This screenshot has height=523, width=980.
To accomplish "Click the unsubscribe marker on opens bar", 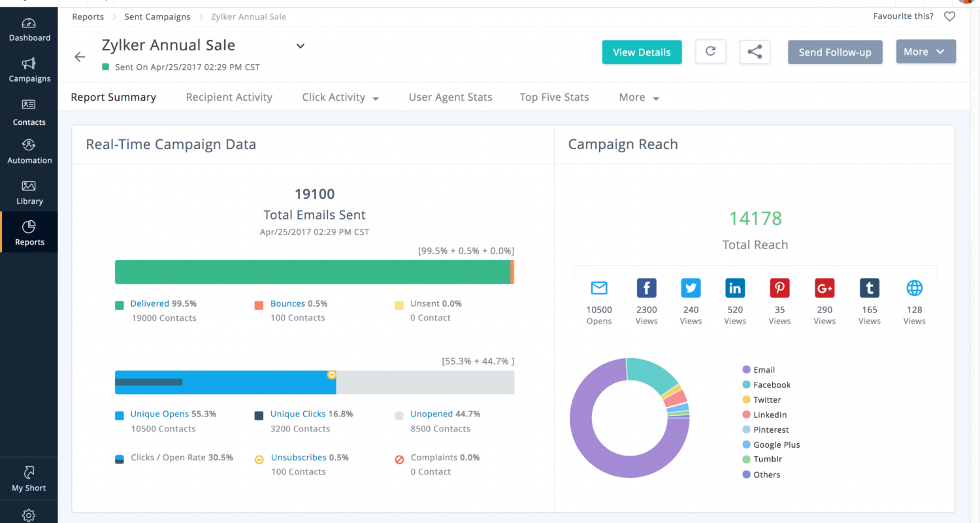I will click(332, 375).
